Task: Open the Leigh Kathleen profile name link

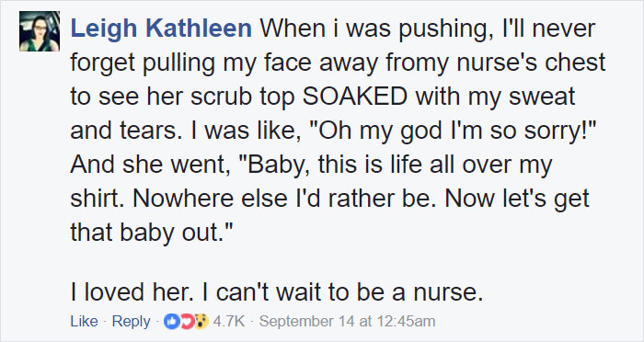Action: pos(161,28)
